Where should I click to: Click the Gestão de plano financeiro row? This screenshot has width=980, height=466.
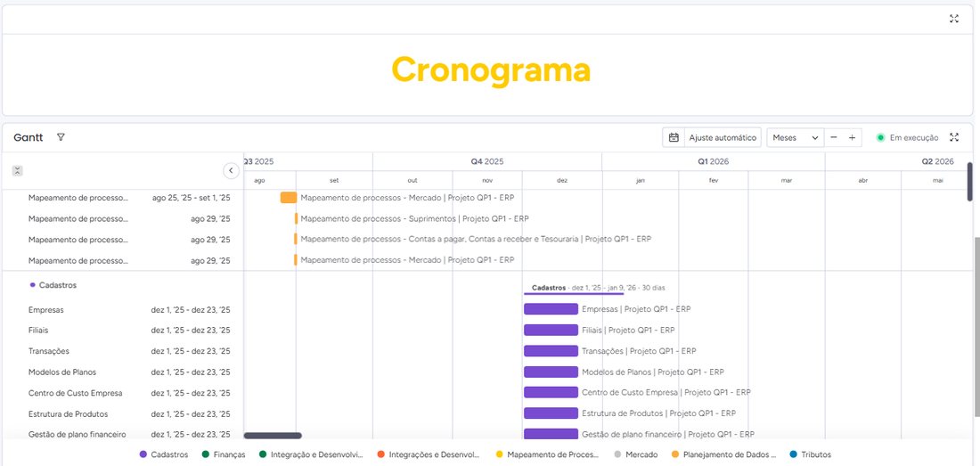pos(123,434)
